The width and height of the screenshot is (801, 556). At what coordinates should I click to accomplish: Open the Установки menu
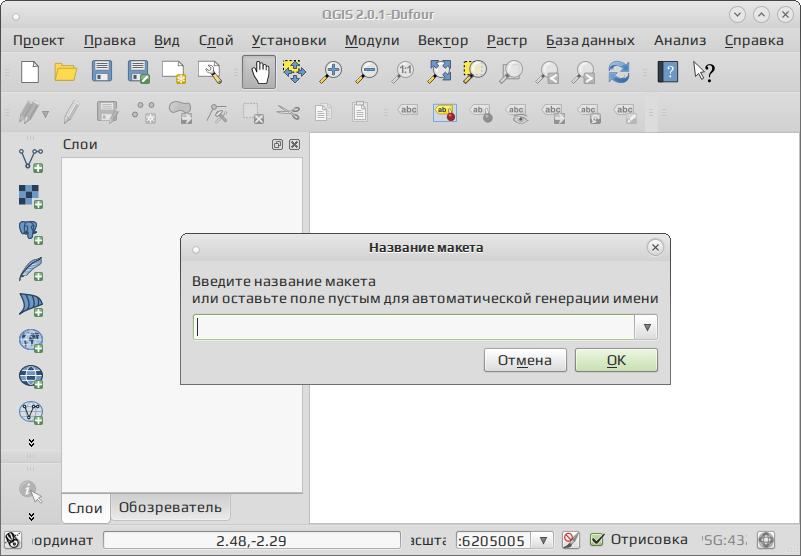[289, 40]
